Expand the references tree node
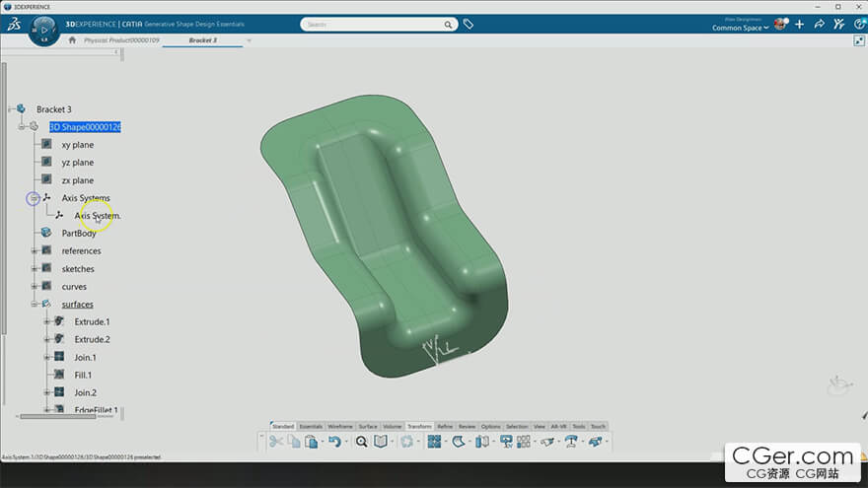Image resolution: width=868 pixels, height=488 pixels. point(34,251)
